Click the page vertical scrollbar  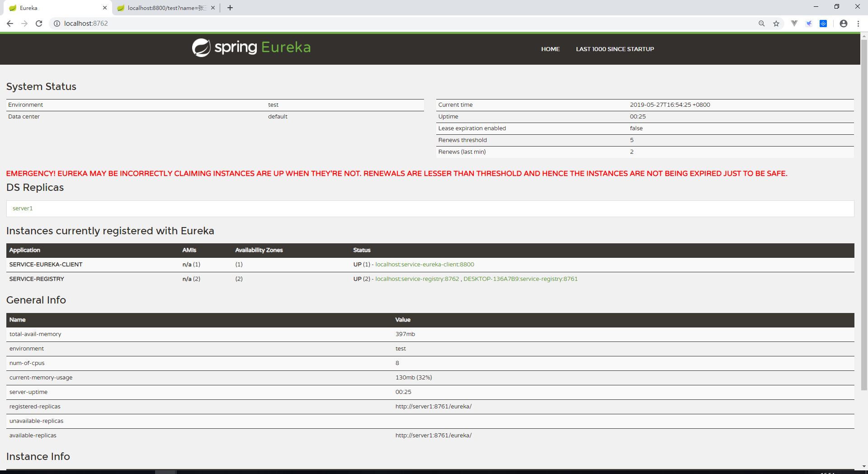click(x=864, y=215)
